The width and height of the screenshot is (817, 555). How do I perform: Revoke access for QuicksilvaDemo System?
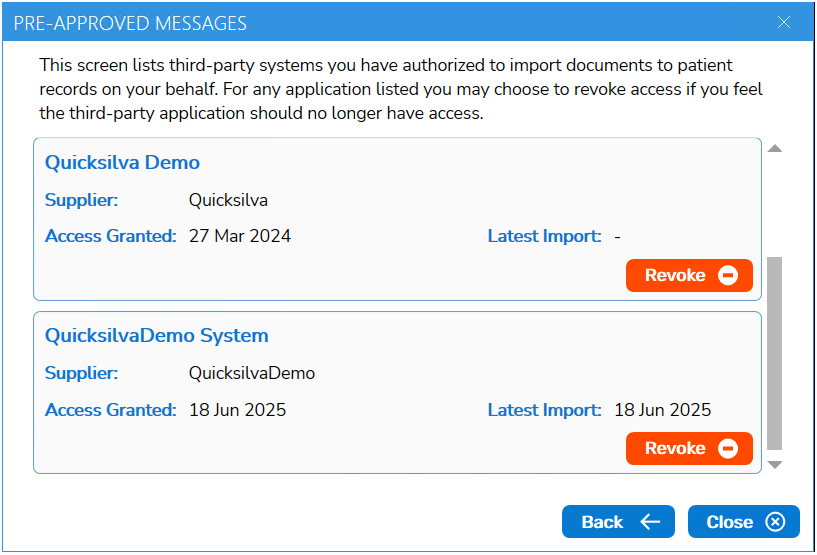[689, 448]
